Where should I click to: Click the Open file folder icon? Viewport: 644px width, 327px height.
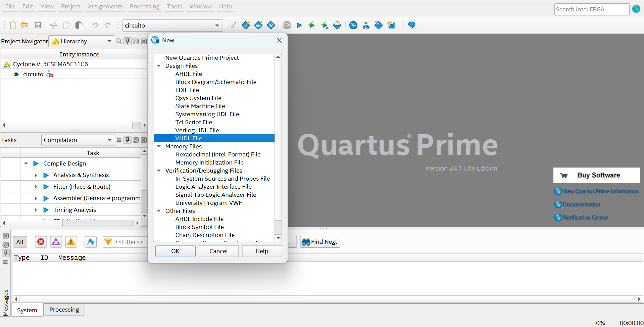[x=25, y=25]
